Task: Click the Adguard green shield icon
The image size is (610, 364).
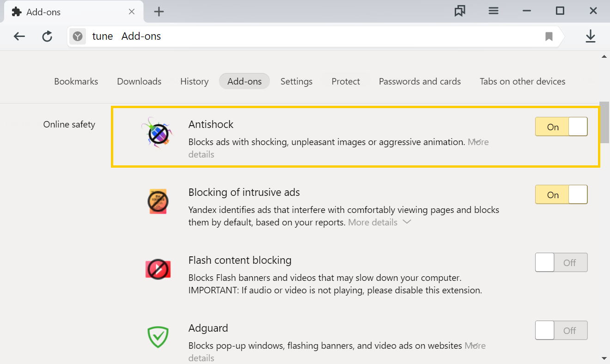Action: point(158,337)
